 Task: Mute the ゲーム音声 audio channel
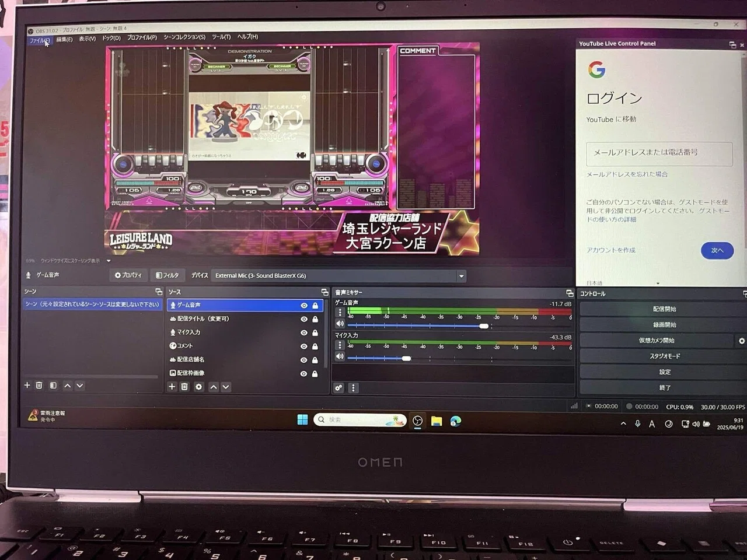pyautogui.click(x=340, y=324)
